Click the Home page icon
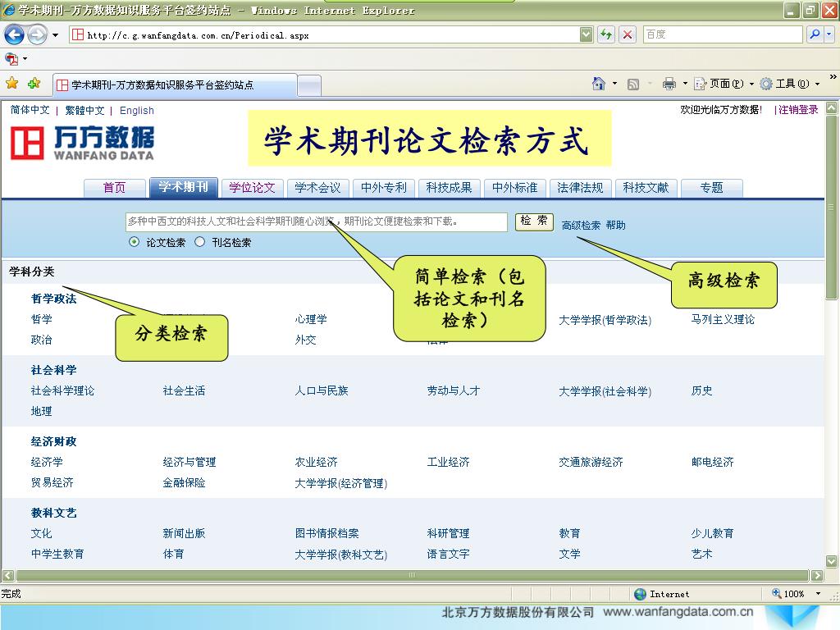 (x=598, y=84)
